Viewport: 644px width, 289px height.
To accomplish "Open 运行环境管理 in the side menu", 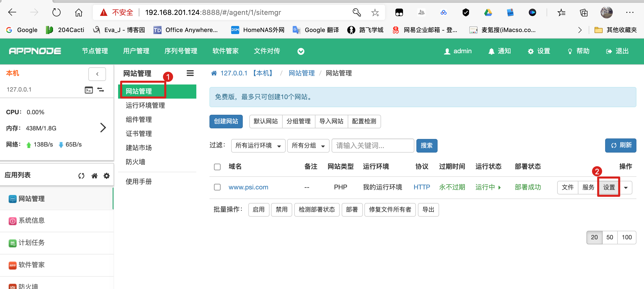I will [145, 105].
